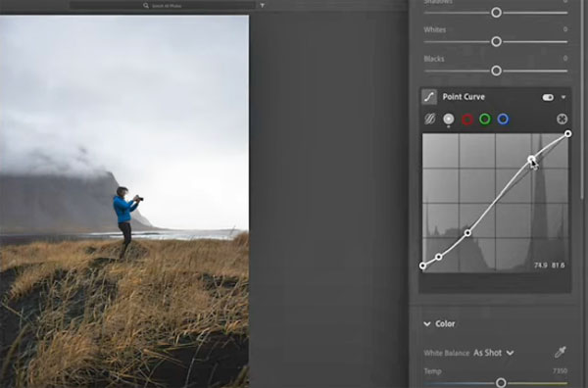
Task: Open the White Balance As Shot dropdown
Action: coord(493,353)
